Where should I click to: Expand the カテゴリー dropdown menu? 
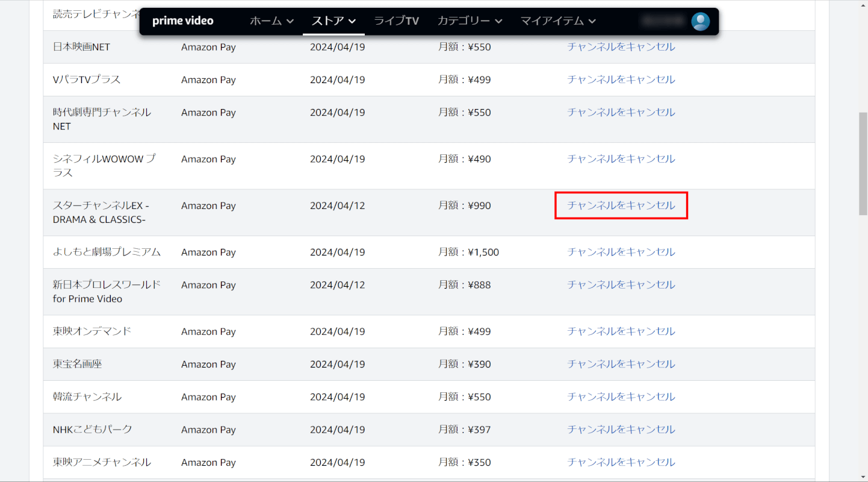pos(470,21)
